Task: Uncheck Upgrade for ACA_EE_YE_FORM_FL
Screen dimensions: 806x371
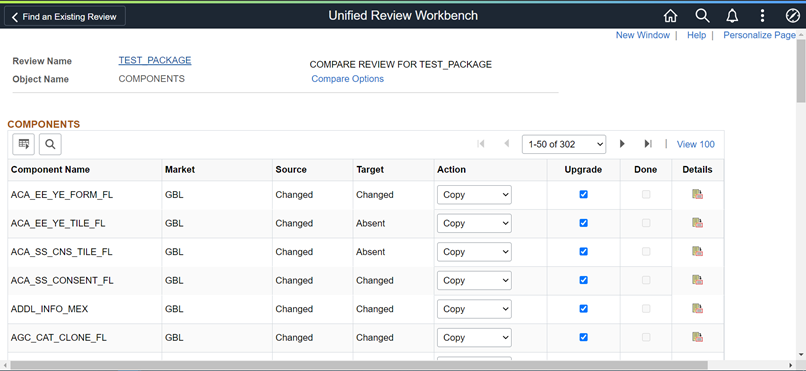Action: 583,194
